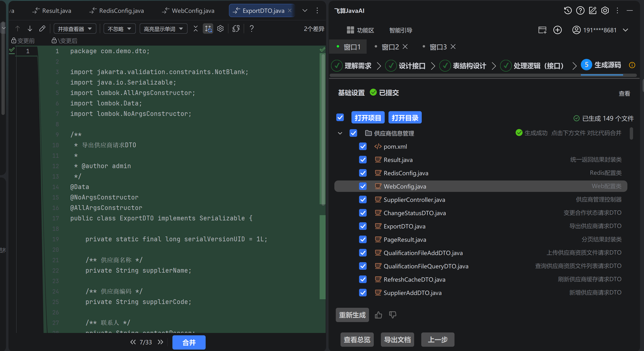Open JavaAI hexagon settings icon

coord(605,11)
